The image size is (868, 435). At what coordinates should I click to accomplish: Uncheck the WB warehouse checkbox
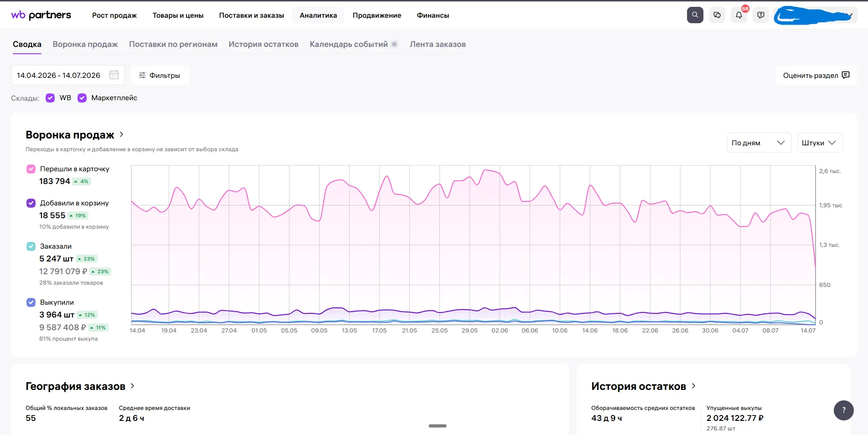tap(50, 98)
